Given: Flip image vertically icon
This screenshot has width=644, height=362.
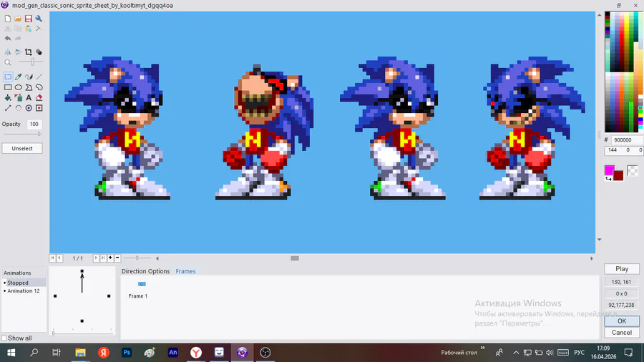Looking at the screenshot, I should [18, 52].
